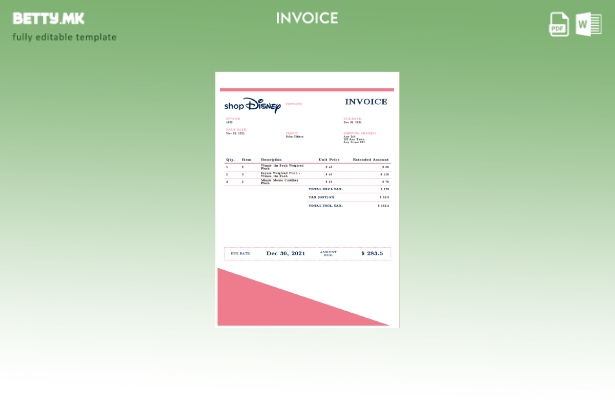The width and height of the screenshot is (615, 400).
Task: Click the pink header bar on invoice
Action: coord(307,89)
